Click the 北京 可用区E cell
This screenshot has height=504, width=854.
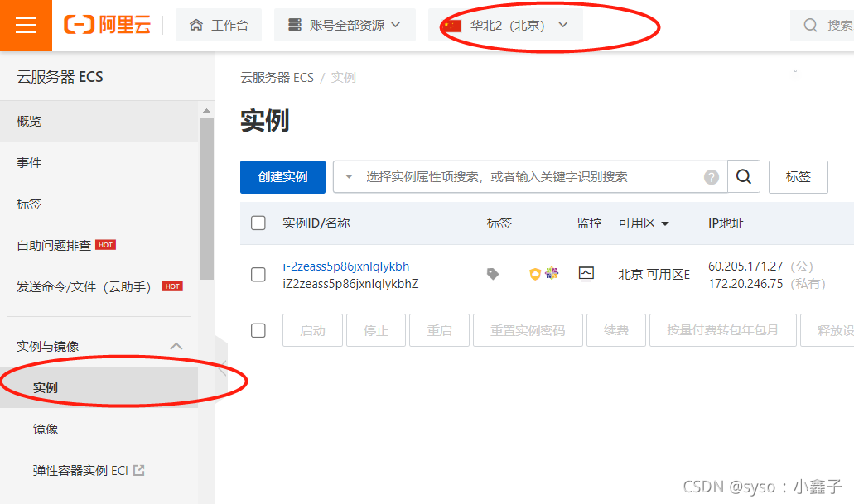pyautogui.click(x=654, y=274)
